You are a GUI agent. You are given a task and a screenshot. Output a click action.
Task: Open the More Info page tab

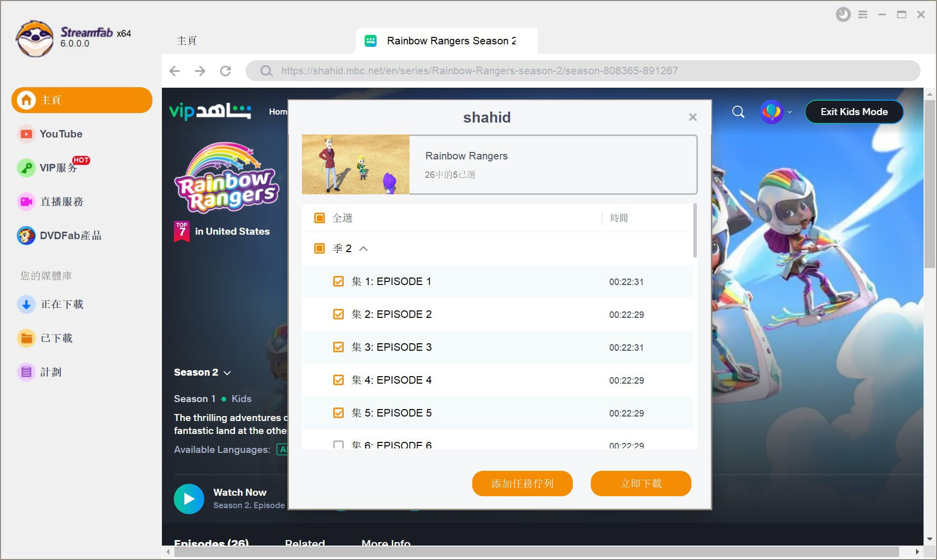[x=386, y=543]
